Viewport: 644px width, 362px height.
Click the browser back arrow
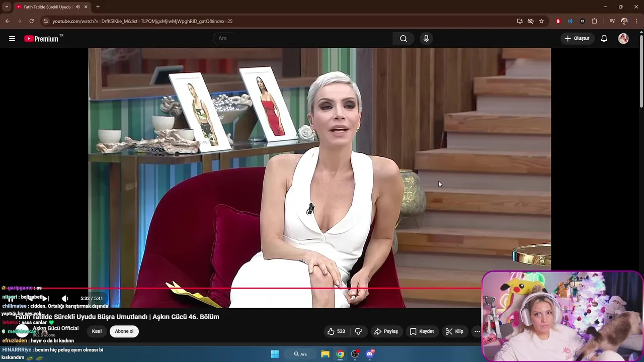tap(7, 21)
